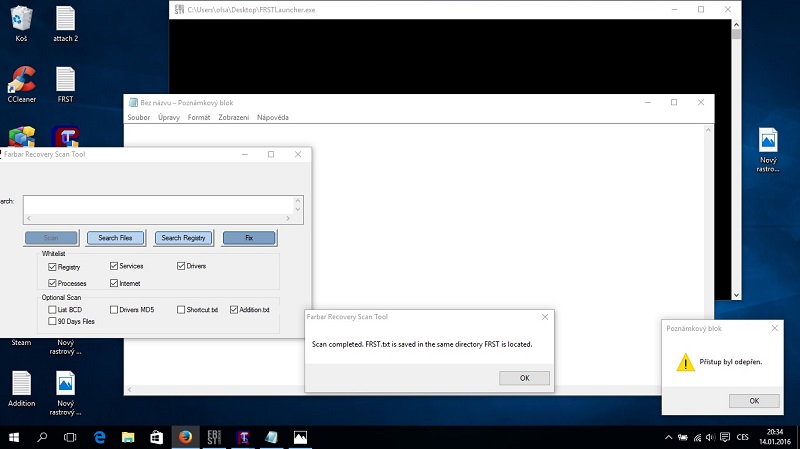Image resolution: width=800 pixels, height=449 pixels.
Task: Select the Addition text file desktop icon
Action: tap(21, 385)
